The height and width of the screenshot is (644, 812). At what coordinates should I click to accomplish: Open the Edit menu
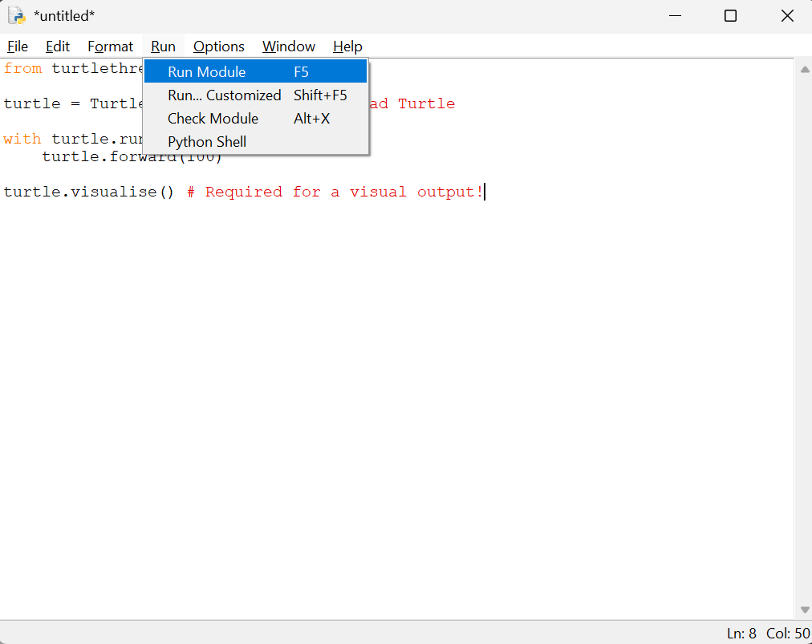pyautogui.click(x=58, y=47)
